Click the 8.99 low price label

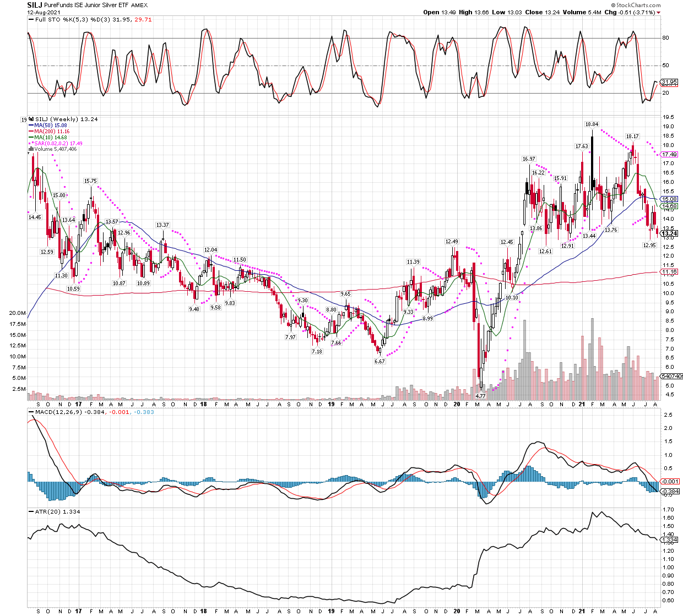click(427, 318)
